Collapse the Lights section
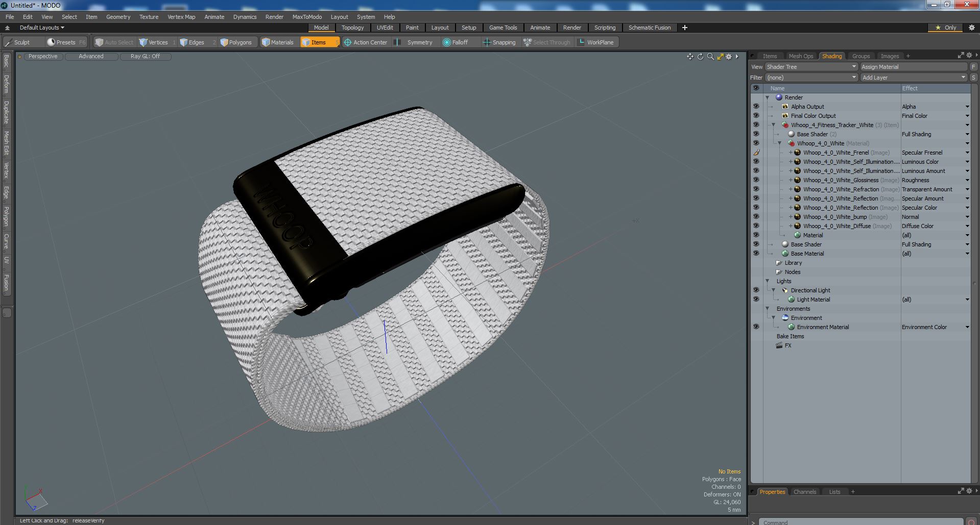 coord(768,281)
